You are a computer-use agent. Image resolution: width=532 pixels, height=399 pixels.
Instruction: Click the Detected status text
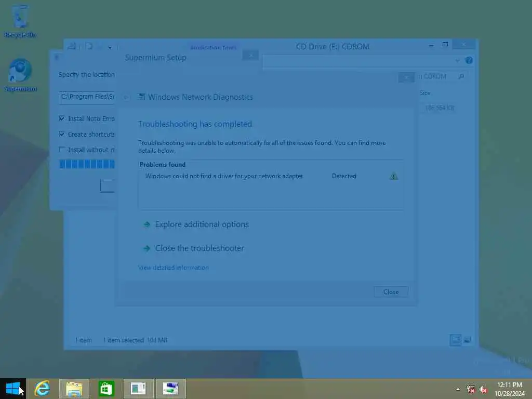[x=344, y=176]
